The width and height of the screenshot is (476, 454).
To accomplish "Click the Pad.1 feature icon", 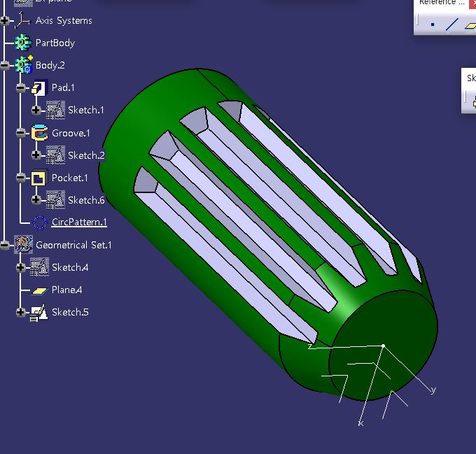I will tap(39, 87).
